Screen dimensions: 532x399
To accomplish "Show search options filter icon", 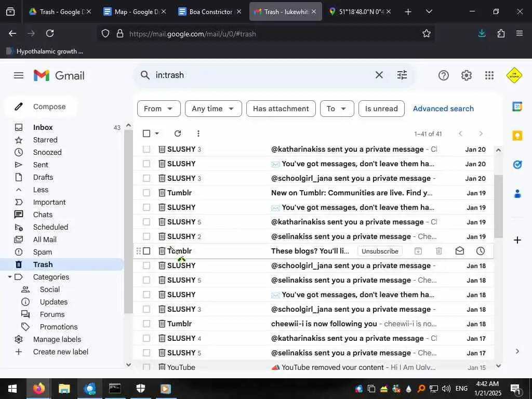I will click(x=402, y=75).
